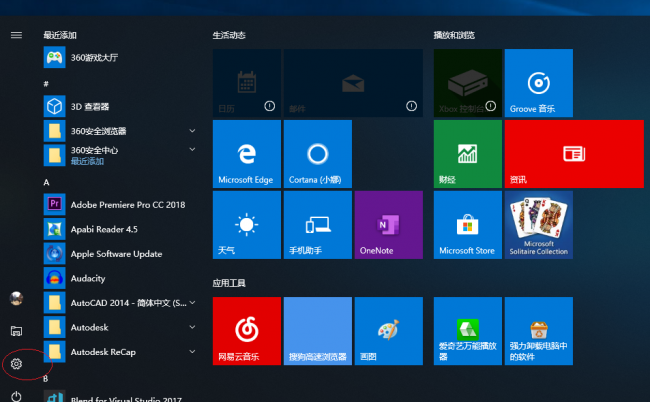Open the Microsoft Edge tile
Image resolution: width=650 pixels, height=402 pixels.
247,154
